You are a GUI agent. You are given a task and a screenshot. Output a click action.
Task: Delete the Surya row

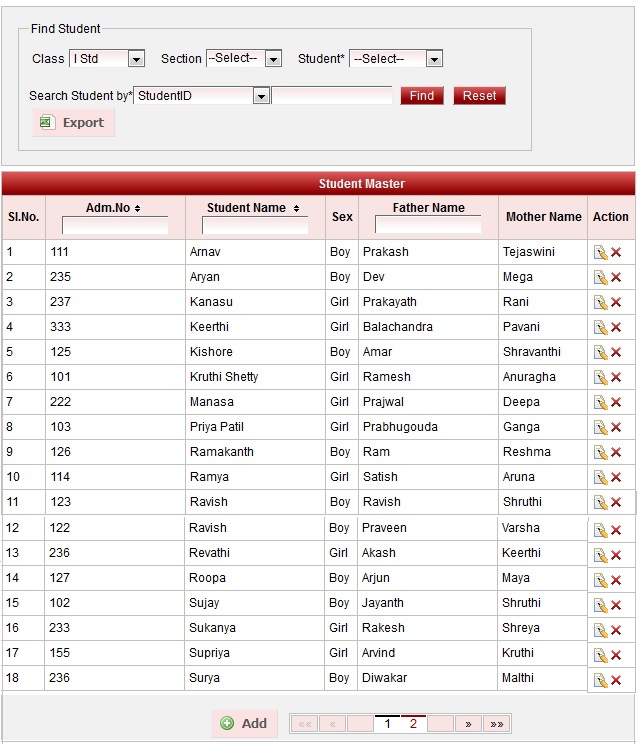click(616, 680)
